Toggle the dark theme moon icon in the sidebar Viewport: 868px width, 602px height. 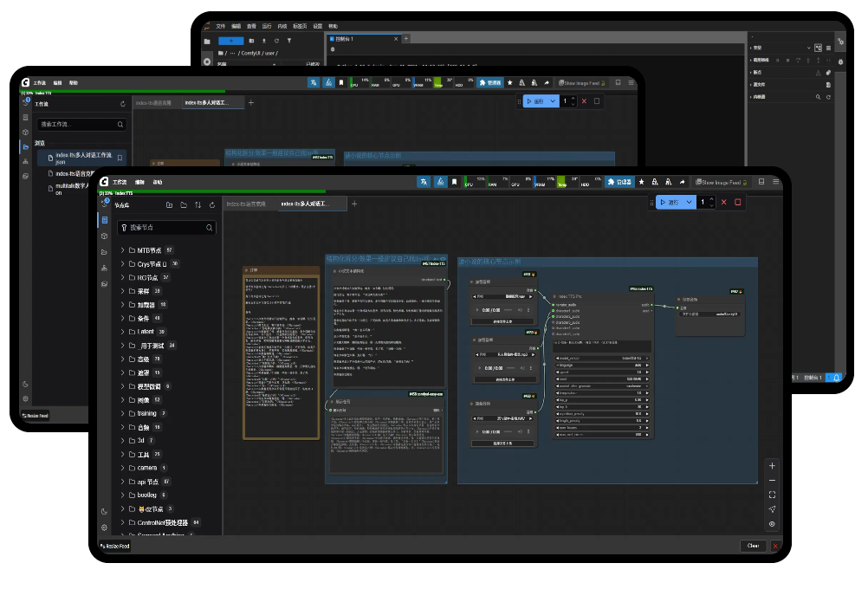pyautogui.click(x=104, y=511)
